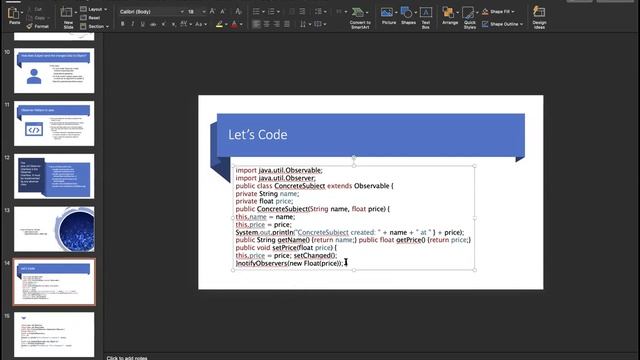Click Convert to SmartArt
The width and height of the screenshot is (640, 360).
(x=360, y=18)
